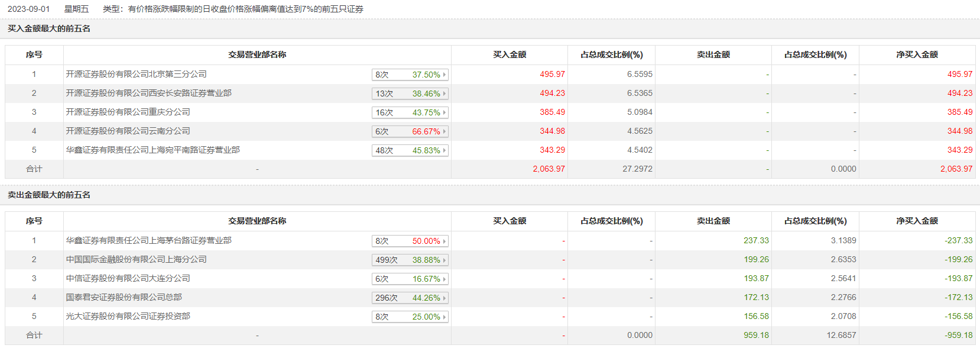The image size is (980, 348).
Task: Click the date 2023-09-01
Action: coord(28,9)
